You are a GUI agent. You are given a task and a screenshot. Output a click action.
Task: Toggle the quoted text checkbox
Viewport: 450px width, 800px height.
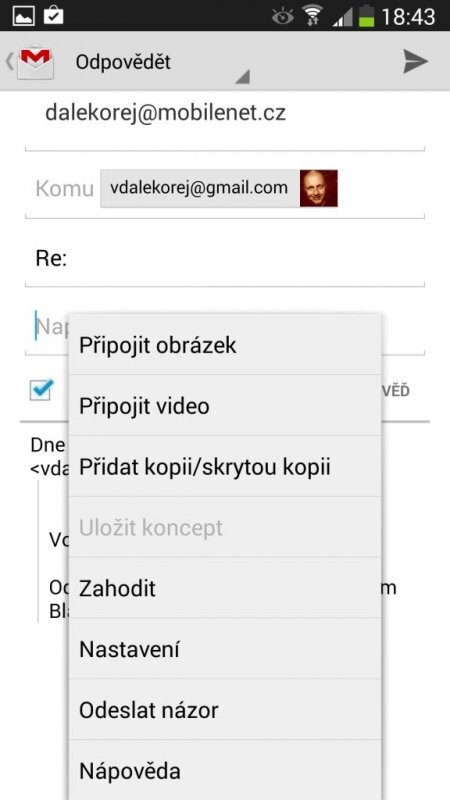(x=41, y=390)
